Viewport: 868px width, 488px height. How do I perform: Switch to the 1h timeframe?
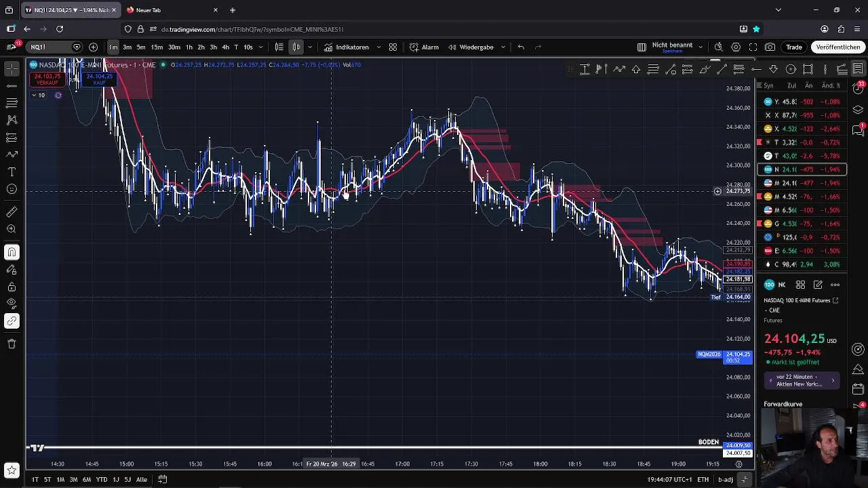189,47
